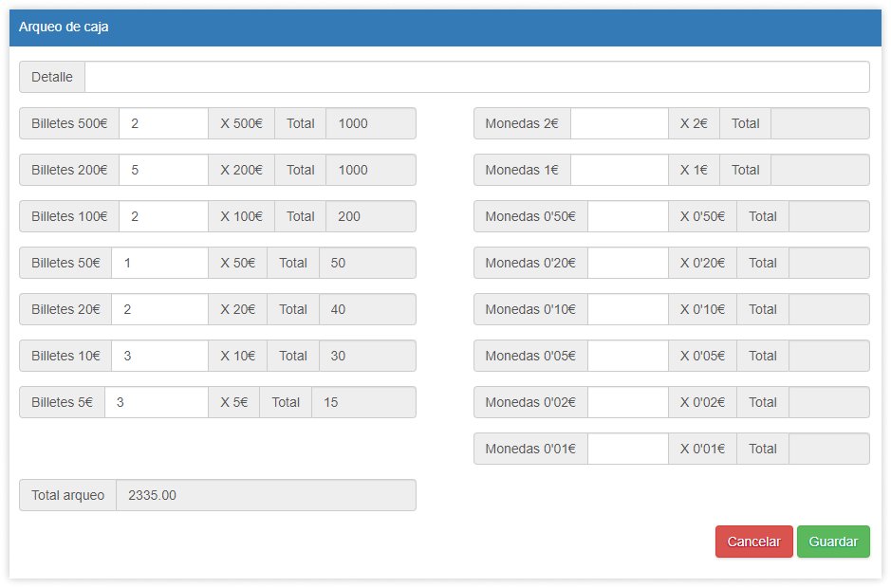Edit the Billetes 50€ quantity input
891x588 pixels.
(159, 263)
